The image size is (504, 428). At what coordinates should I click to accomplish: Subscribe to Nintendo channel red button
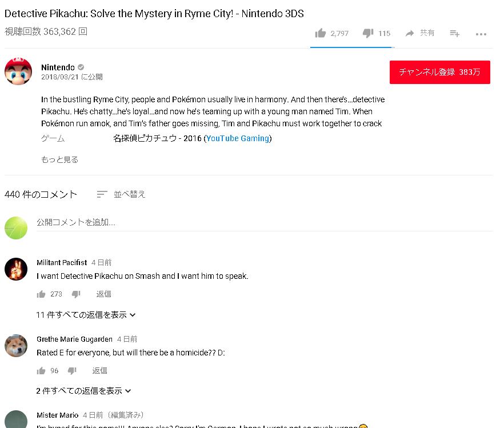click(x=440, y=72)
